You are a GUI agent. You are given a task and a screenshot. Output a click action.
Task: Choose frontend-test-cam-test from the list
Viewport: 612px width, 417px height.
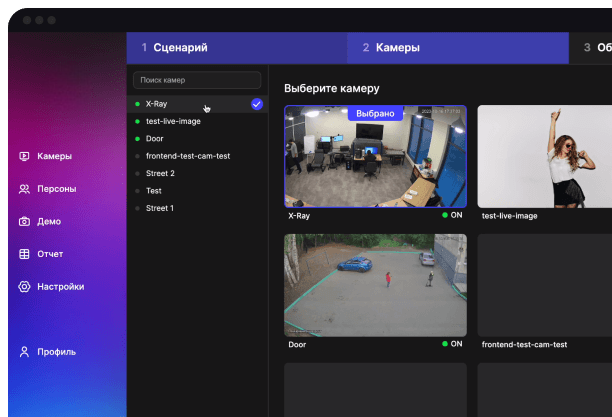click(x=188, y=156)
